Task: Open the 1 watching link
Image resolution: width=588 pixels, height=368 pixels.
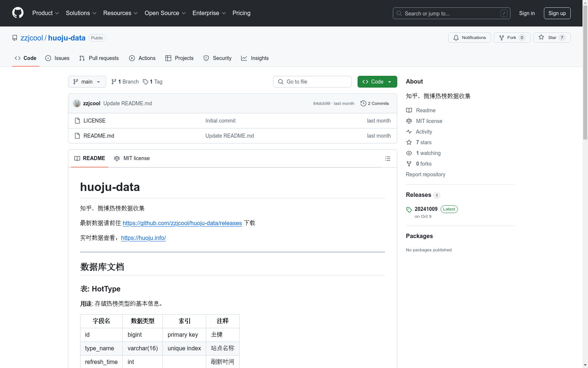Action: click(x=428, y=153)
